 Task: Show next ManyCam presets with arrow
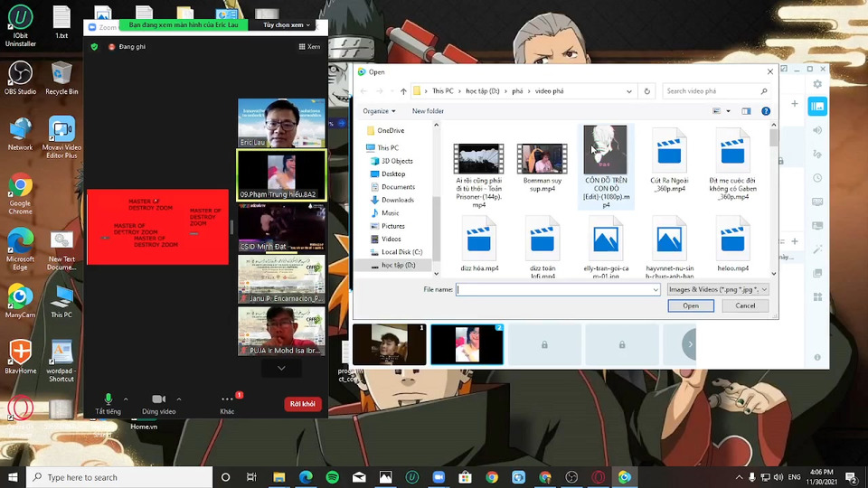coord(690,344)
